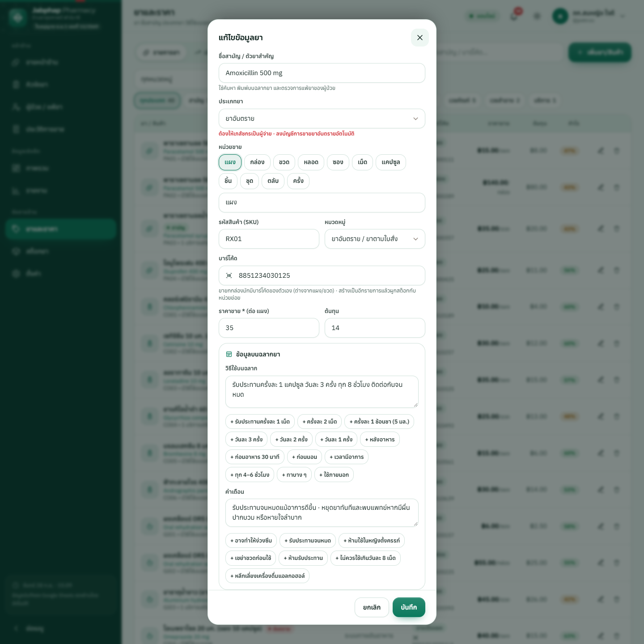Viewport: 644px width, 644px height.
Task: Cancel editing with the ยกเลิก button
Action: (372, 607)
